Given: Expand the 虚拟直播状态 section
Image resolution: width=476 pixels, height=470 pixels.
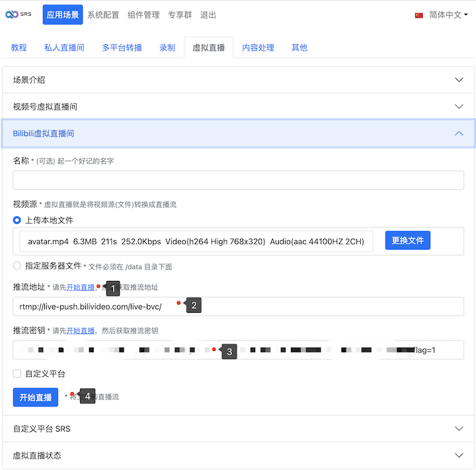Looking at the screenshot, I should coord(238,455).
